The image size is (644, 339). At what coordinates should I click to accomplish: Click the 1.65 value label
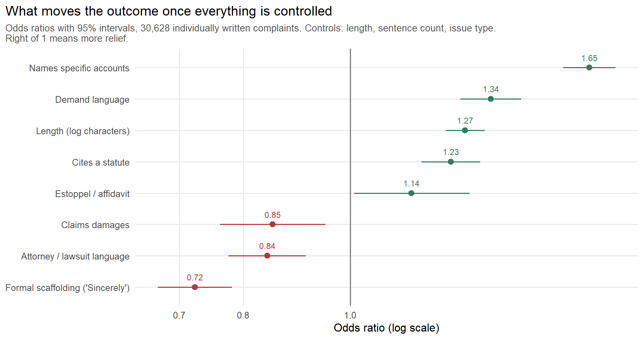coord(589,58)
